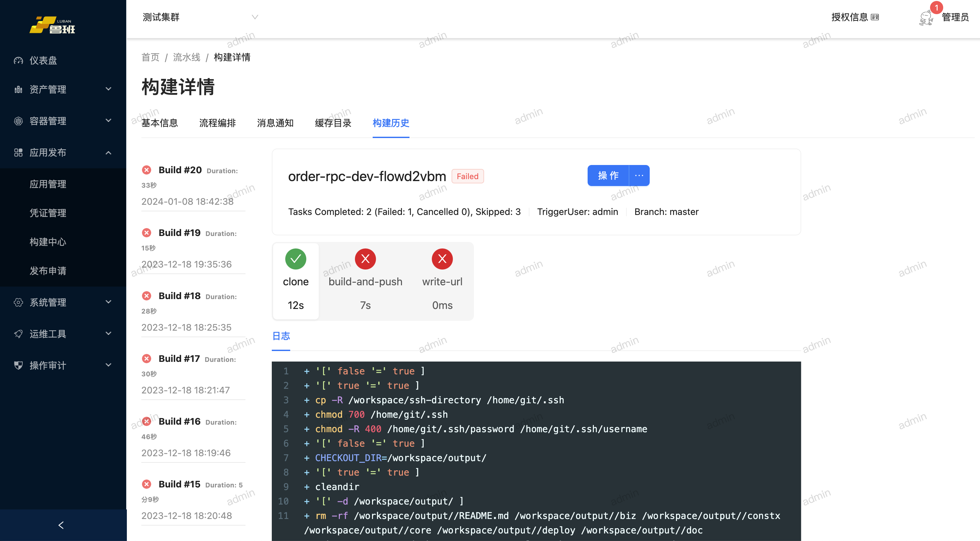The height and width of the screenshot is (541, 980).
Task: Click the 运维工具 rocket icon
Action: click(18, 334)
